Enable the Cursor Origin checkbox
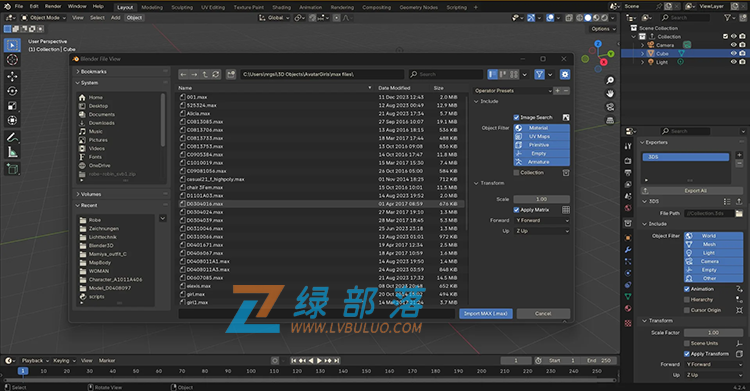The height and width of the screenshot is (391, 750). pyautogui.click(x=687, y=310)
